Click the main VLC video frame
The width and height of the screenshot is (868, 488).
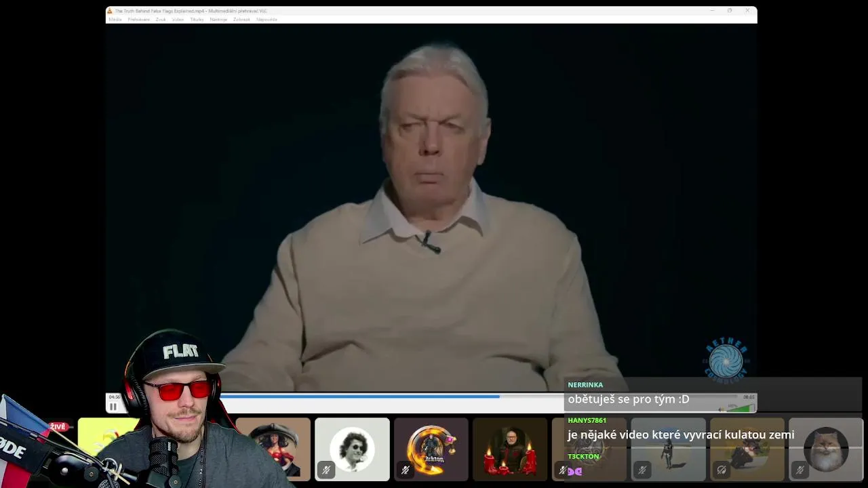(431, 207)
